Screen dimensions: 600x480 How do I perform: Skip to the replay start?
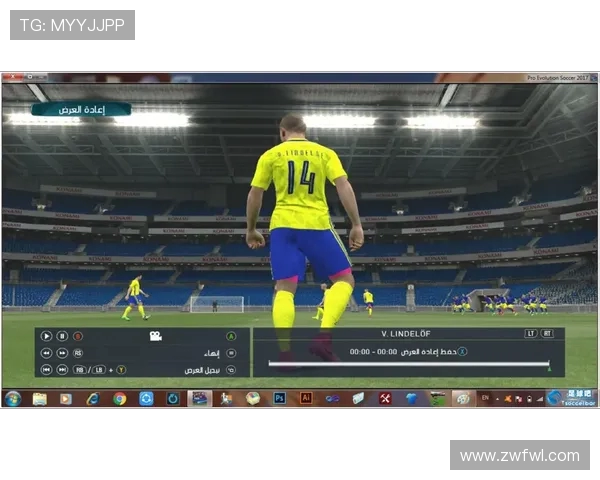46,370
